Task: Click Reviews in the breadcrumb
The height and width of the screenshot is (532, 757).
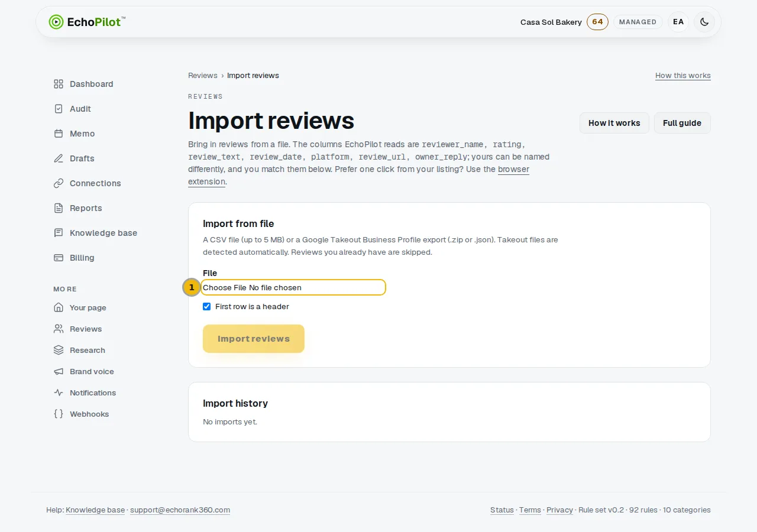Action: pyautogui.click(x=203, y=76)
